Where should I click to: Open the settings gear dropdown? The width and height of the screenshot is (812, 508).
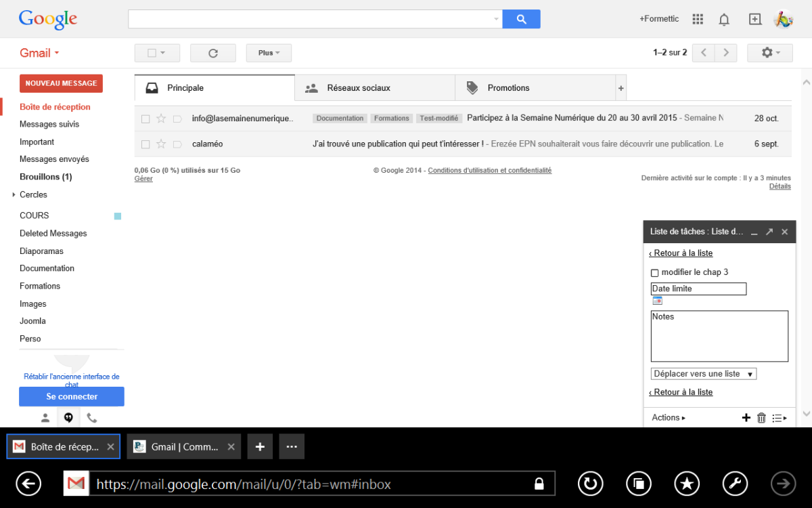click(769, 53)
